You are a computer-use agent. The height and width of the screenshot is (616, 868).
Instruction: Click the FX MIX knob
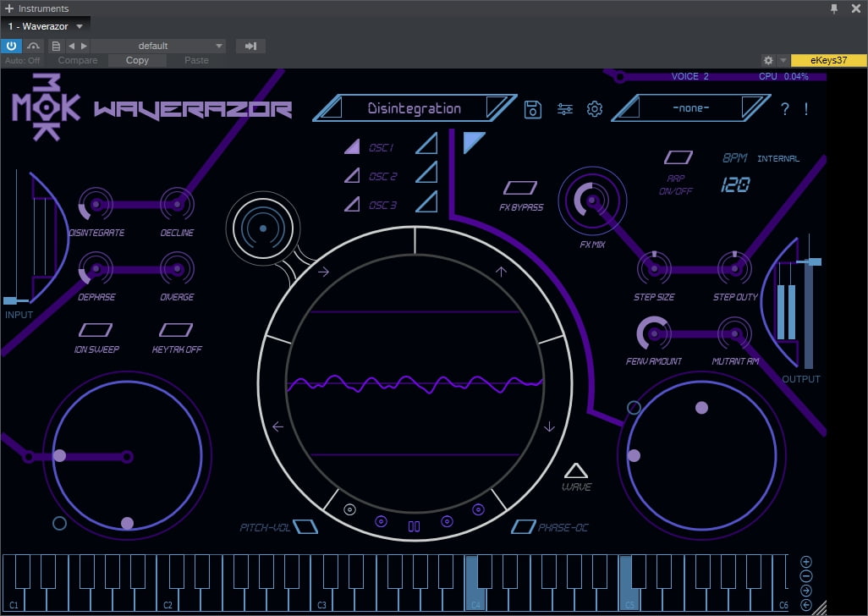pos(591,201)
